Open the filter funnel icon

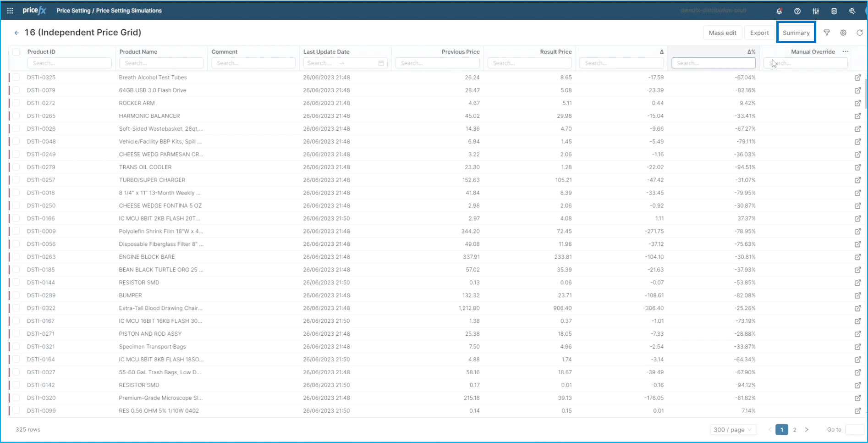[x=827, y=33]
